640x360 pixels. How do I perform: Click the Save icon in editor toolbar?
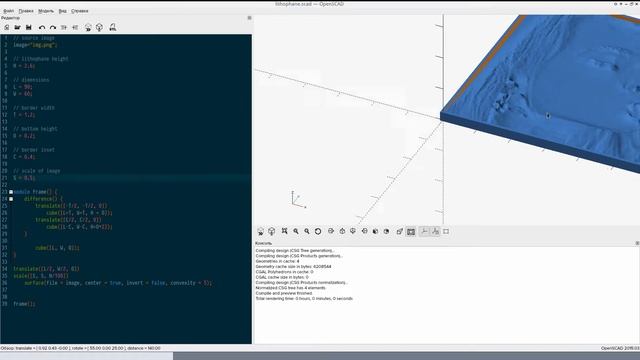click(x=29, y=27)
